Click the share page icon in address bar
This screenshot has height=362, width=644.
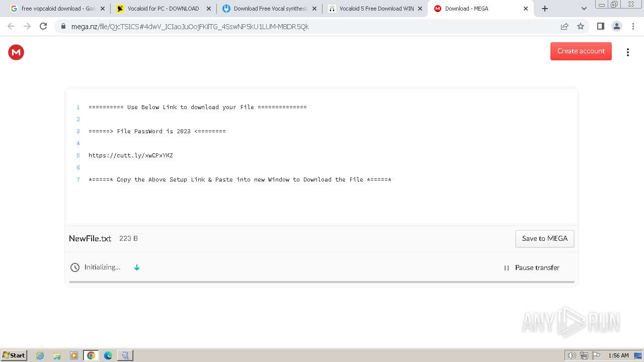[x=565, y=27]
